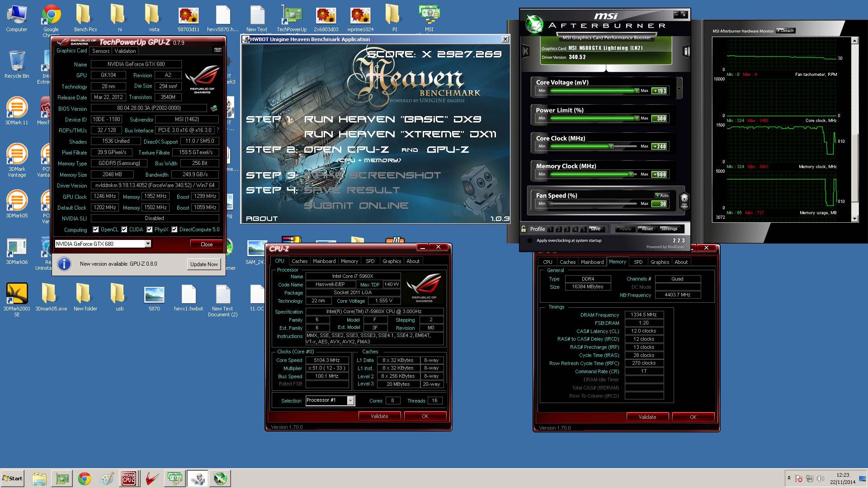This screenshot has width=868, height=488.
Task: Toggle the PhysX checkbox in GPU-Z
Action: (x=150, y=230)
